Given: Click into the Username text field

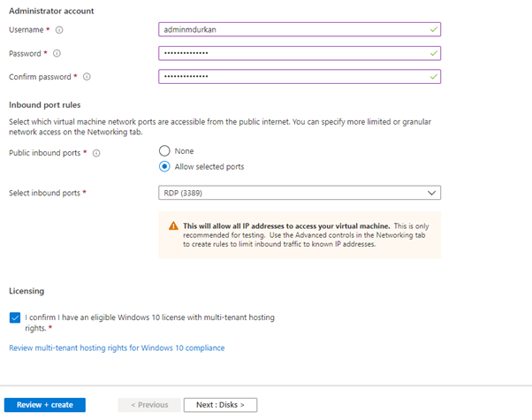Looking at the screenshot, I should [292, 29].
